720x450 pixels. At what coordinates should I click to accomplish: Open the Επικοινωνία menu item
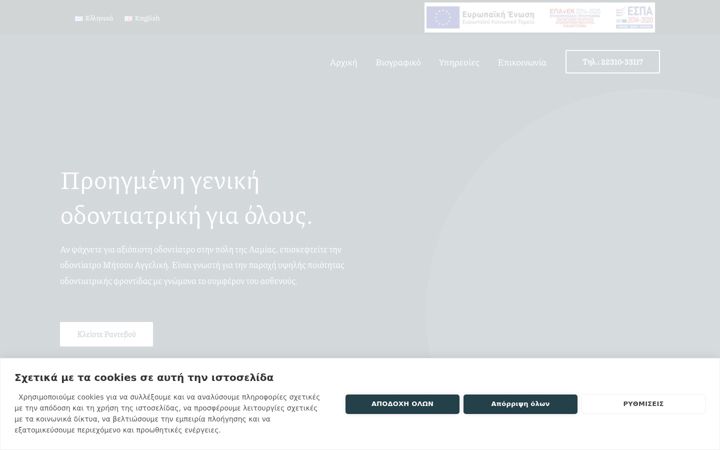(x=522, y=62)
